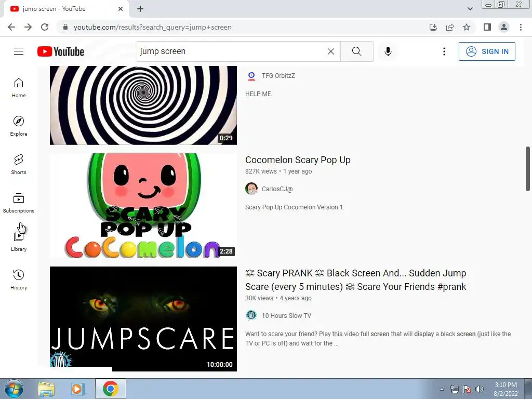Open History in sidebar

pos(19,280)
